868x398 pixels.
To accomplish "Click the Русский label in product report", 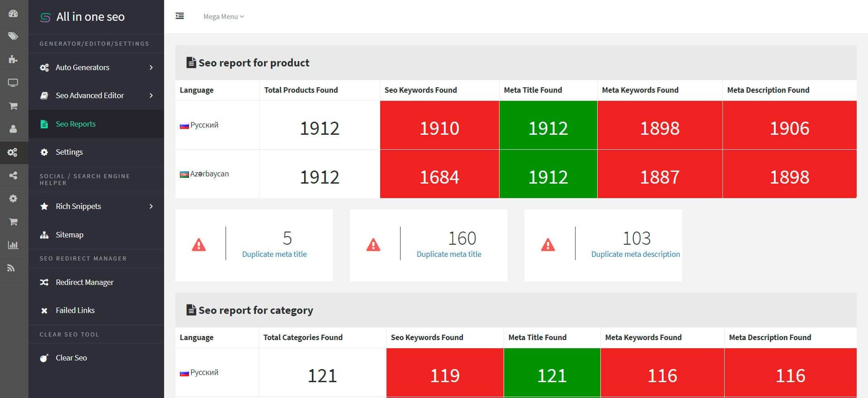I will pyautogui.click(x=204, y=125).
